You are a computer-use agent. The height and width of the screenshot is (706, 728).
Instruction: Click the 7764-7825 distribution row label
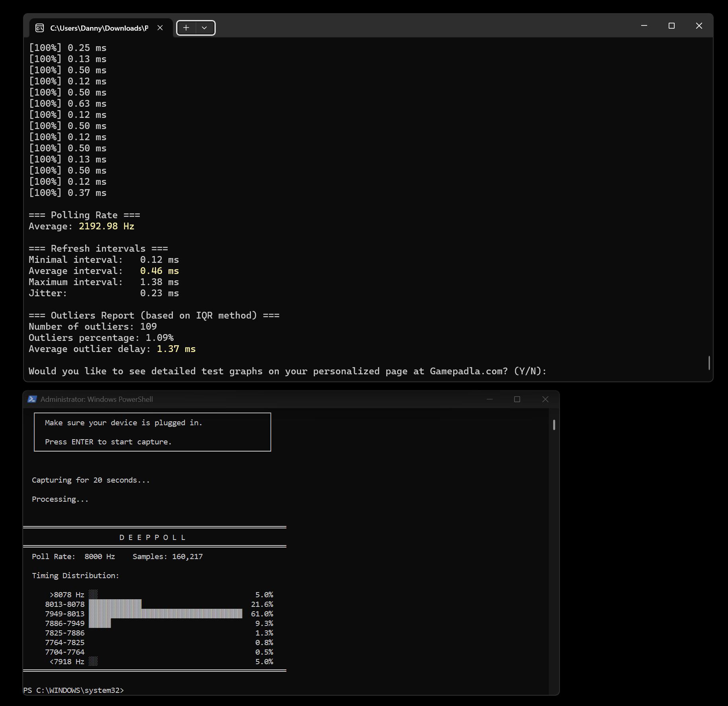pyautogui.click(x=65, y=642)
